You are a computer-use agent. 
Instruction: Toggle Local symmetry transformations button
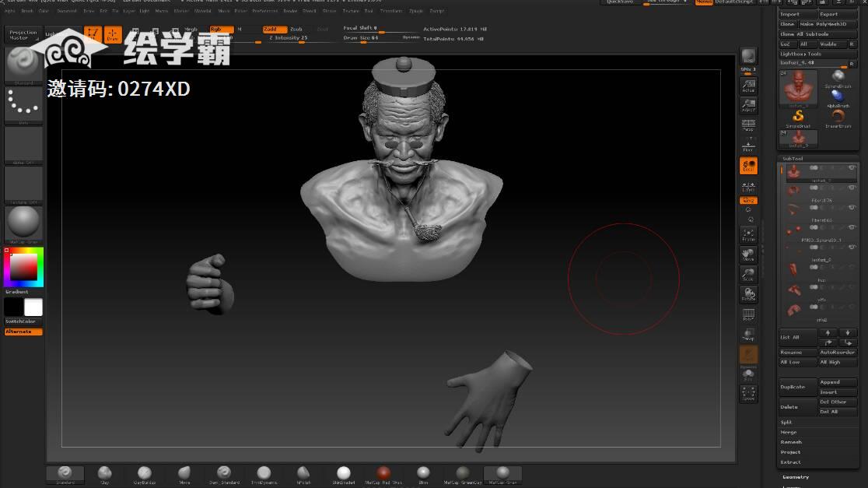pos(748,166)
